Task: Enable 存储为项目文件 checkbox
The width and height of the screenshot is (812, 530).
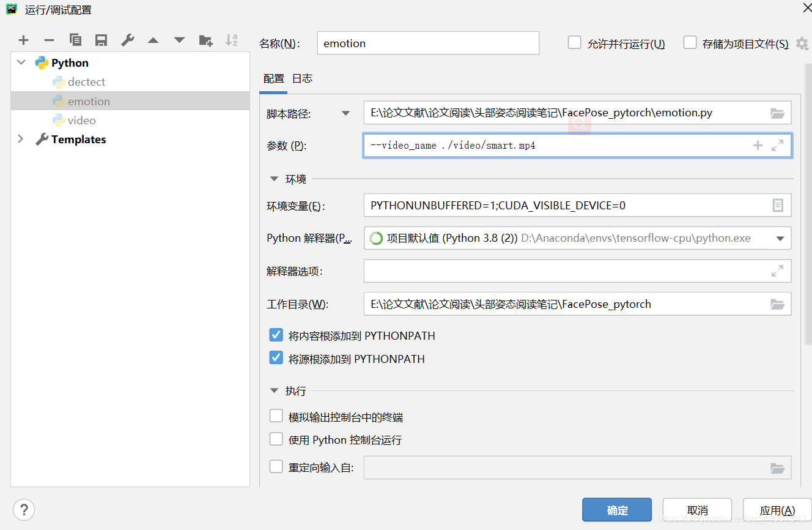Action: (690, 42)
